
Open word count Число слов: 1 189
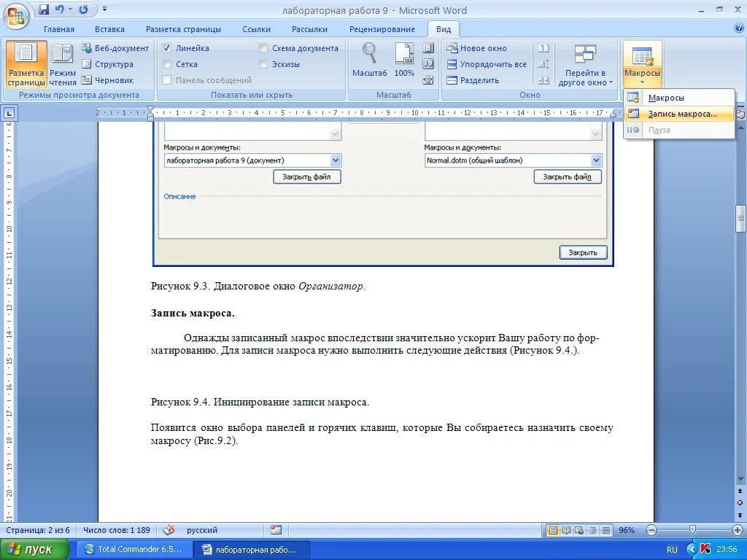[x=117, y=530]
